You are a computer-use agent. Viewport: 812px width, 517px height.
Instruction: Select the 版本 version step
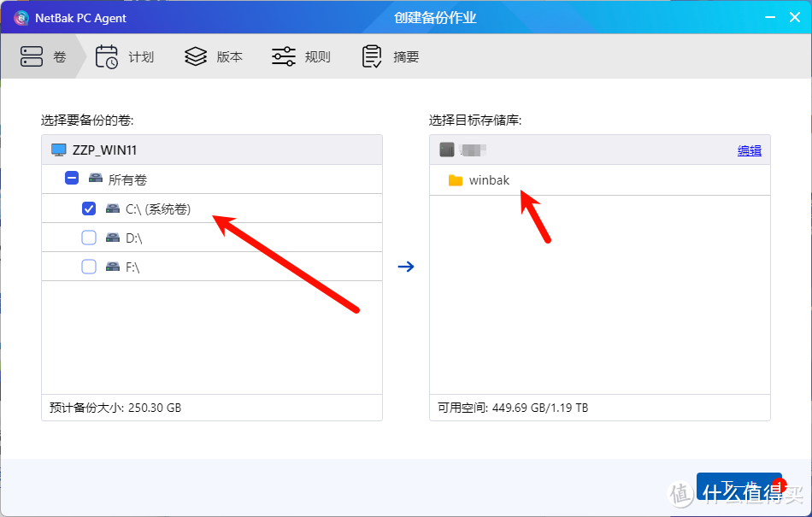[213, 56]
